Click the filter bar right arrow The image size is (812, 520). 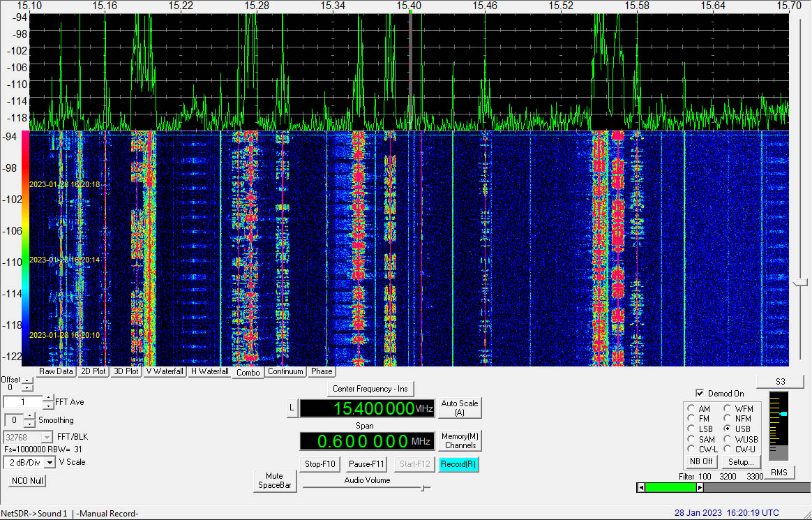pyautogui.click(x=700, y=488)
